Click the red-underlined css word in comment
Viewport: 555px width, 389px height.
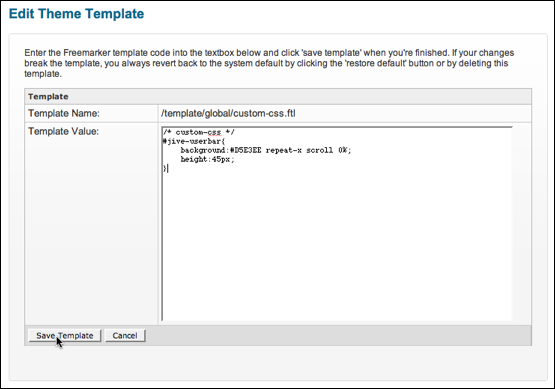[214, 132]
